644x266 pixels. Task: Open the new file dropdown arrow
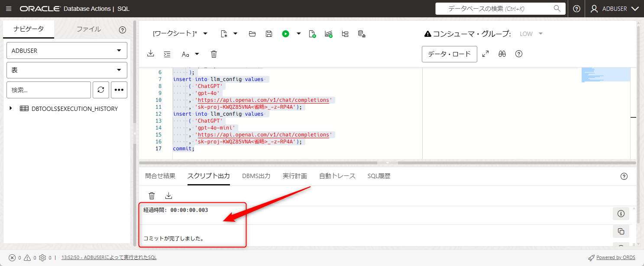236,33
